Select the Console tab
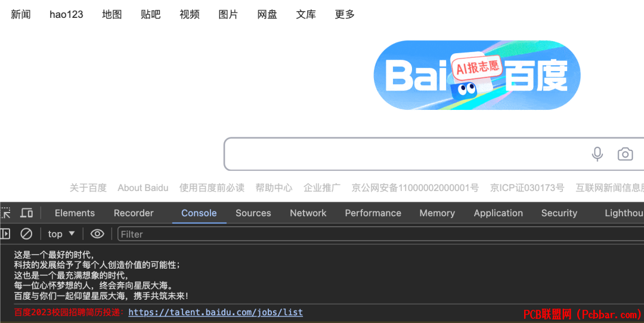 point(199,213)
